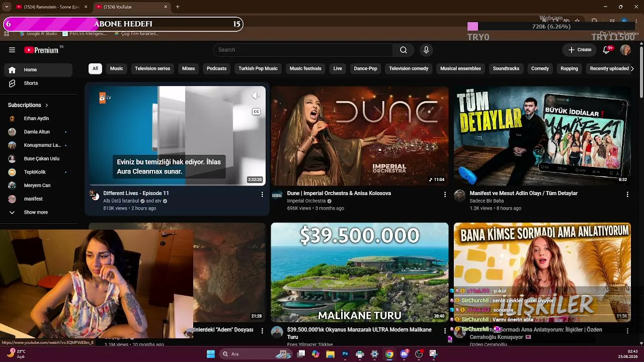Click the search magnifier button
This screenshot has height=362, width=644.
click(404, 50)
